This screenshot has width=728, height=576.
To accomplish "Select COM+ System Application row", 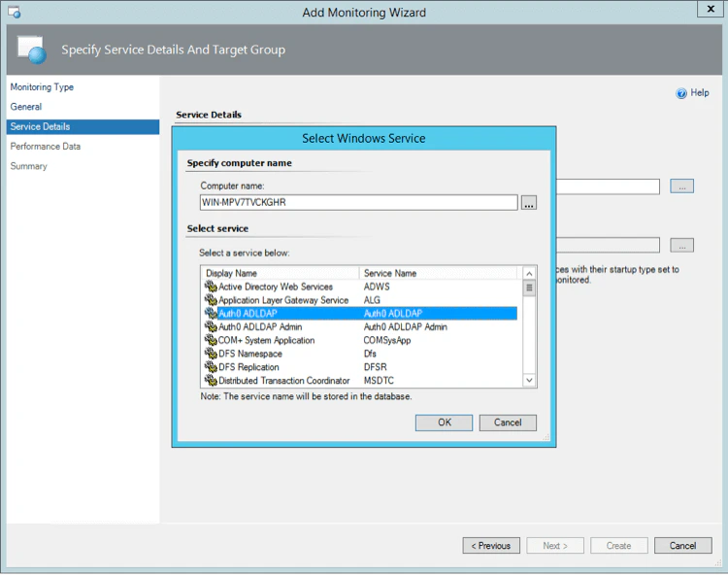I will [x=361, y=341].
